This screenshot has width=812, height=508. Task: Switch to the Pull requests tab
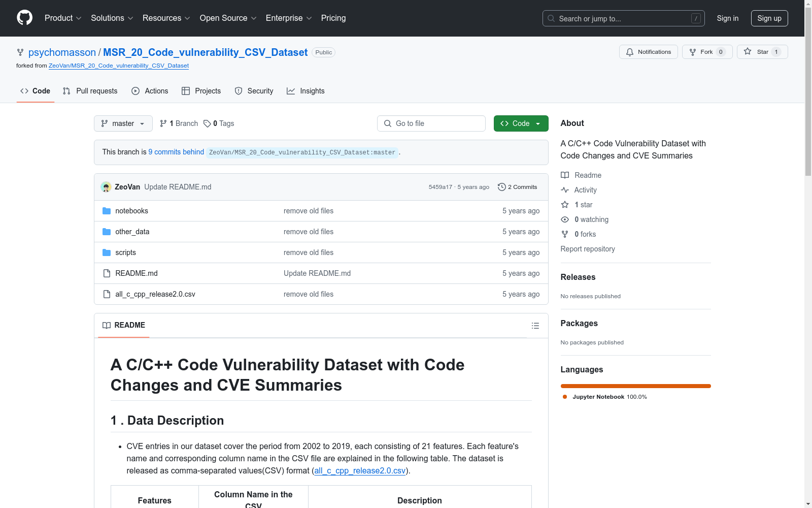(x=90, y=90)
